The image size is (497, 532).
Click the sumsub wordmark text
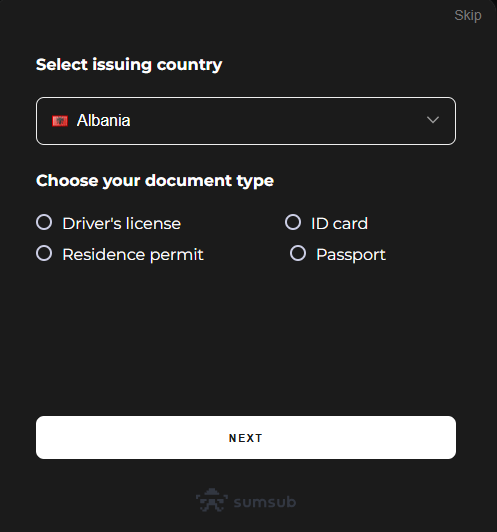pos(265,502)
